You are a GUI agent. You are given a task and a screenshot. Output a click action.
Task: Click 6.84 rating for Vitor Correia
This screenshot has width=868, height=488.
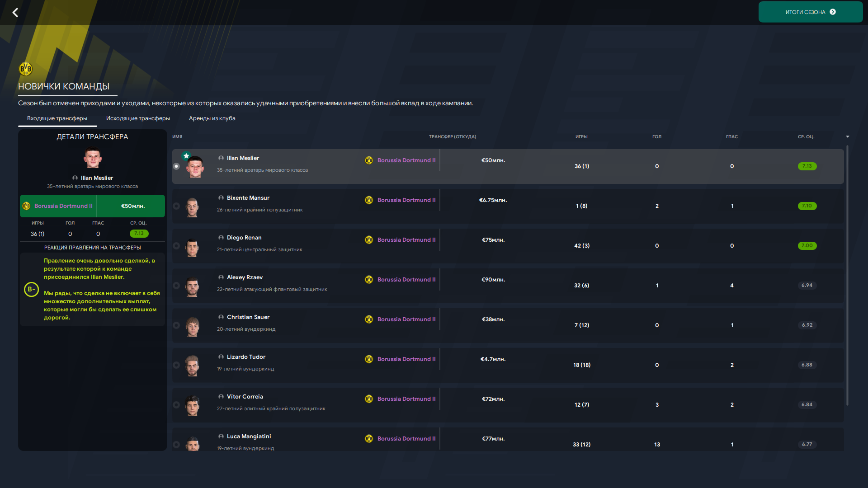[x=807, y=405]
